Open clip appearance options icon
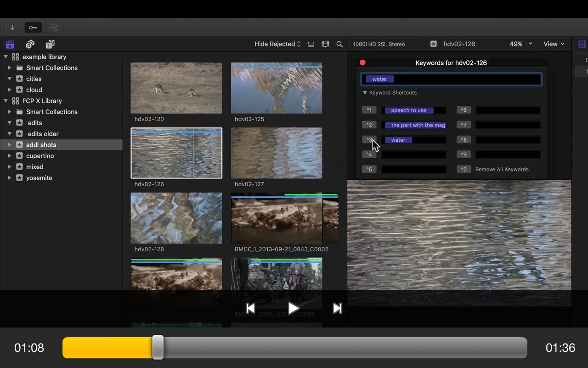 (x=325, y=44)
